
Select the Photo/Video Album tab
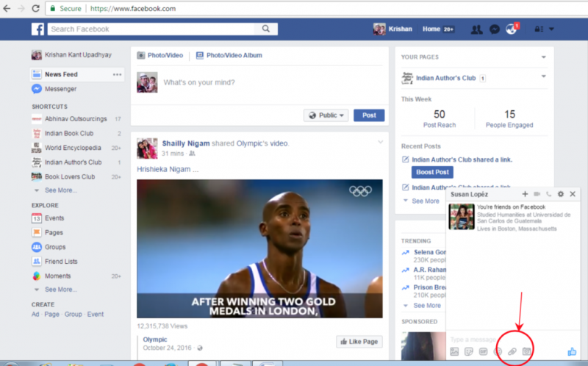click(229, 56)
